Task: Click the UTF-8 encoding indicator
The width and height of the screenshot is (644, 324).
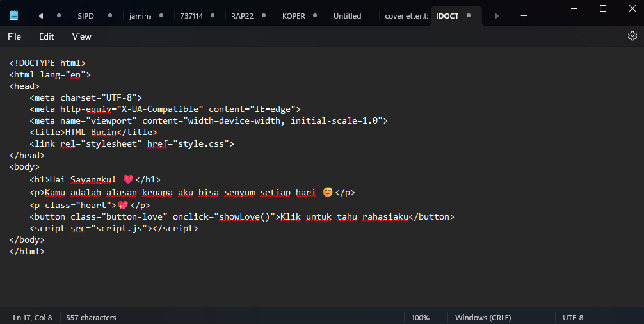Action: coord(573,318)
